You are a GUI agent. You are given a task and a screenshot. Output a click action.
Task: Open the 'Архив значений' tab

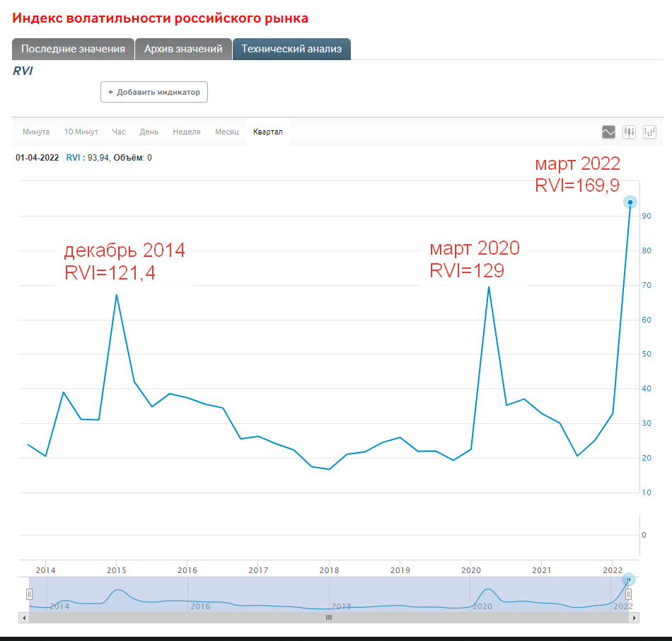point(183,49)
